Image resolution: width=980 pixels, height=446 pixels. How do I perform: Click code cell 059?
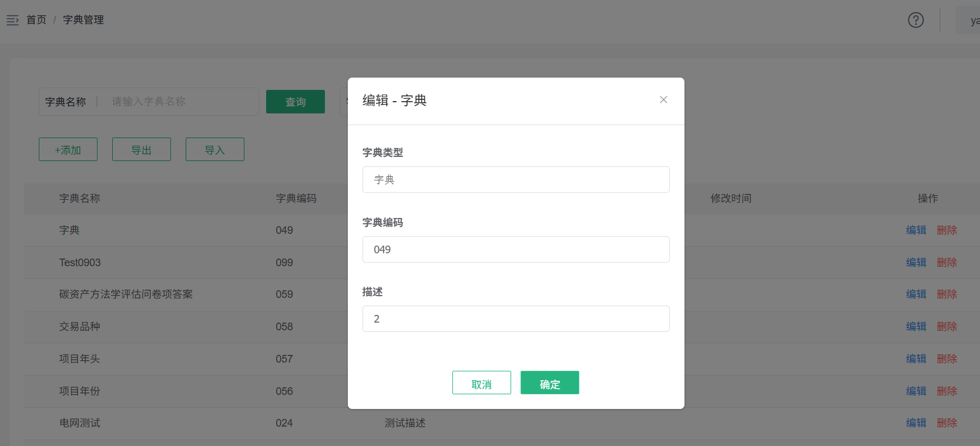point(284,294)
